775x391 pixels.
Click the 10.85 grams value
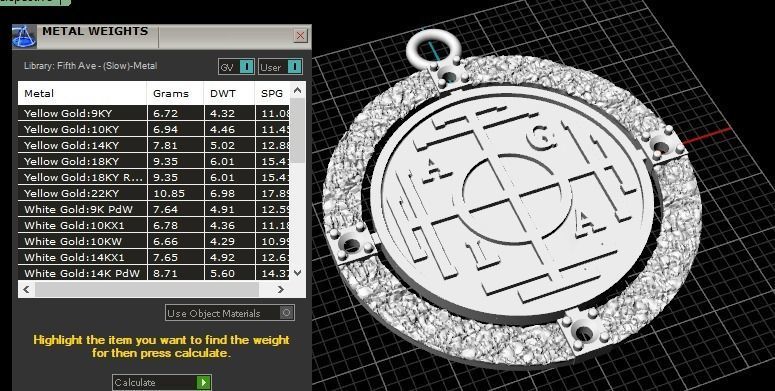169,193
